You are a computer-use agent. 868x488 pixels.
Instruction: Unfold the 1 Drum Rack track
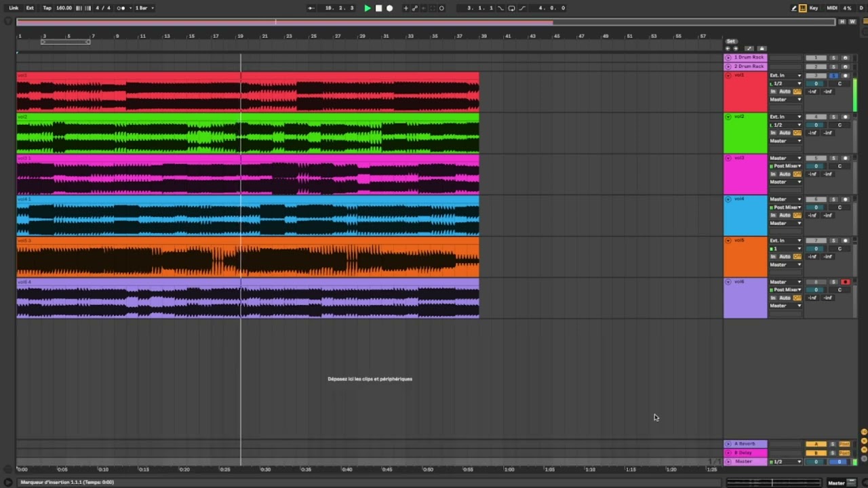click(728, 58)
